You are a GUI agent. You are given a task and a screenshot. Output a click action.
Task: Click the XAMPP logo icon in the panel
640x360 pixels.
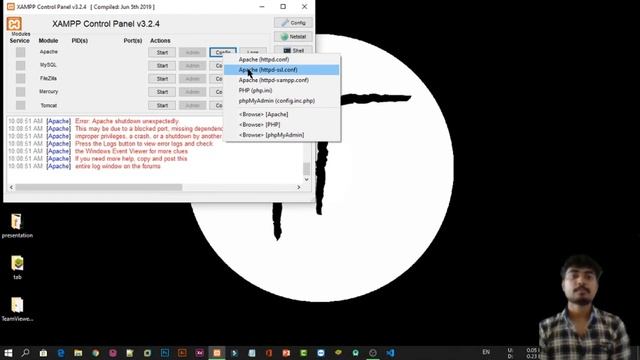pos(14,24)
